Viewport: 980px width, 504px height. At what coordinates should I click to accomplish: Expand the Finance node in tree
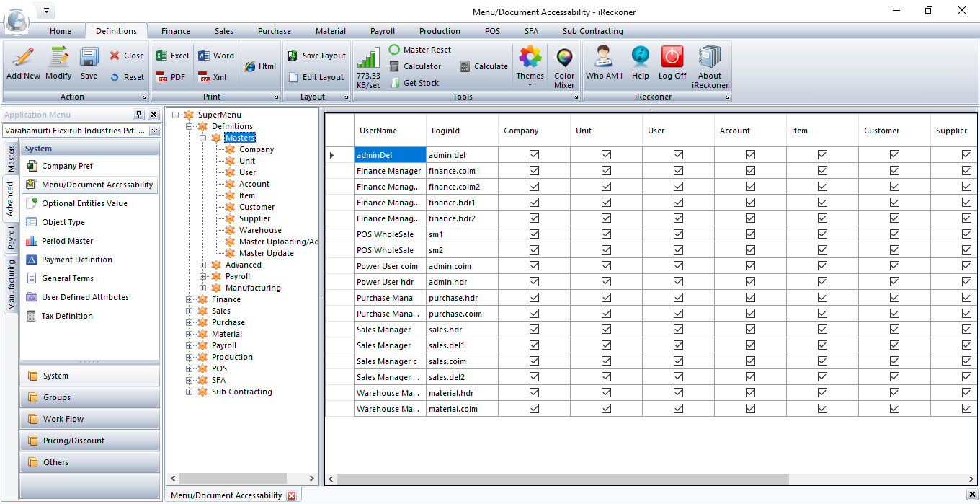tap(190, 299)
